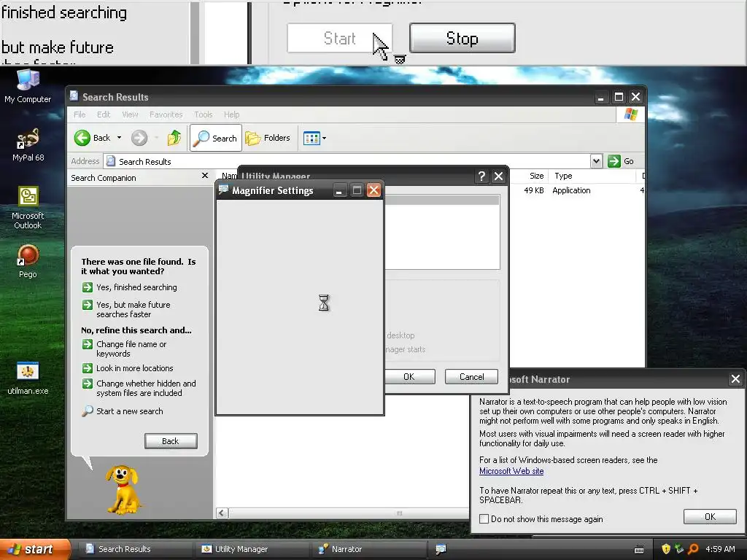
Task: Open the Tools menu
Action: tap(203, 114)
